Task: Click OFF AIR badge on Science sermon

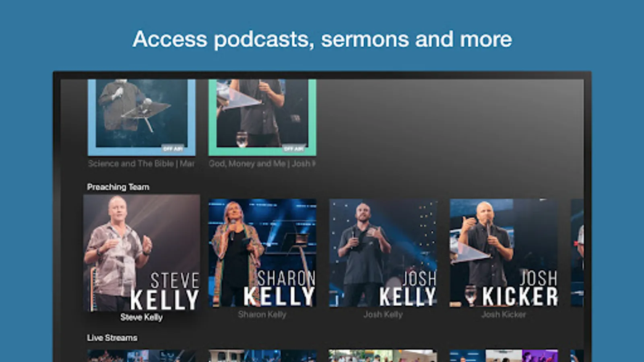Action: pos(173,149)
